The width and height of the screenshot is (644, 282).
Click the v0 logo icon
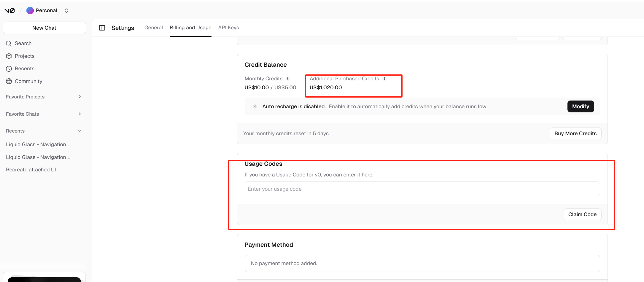pyautogui.click(x=9, y=11)
